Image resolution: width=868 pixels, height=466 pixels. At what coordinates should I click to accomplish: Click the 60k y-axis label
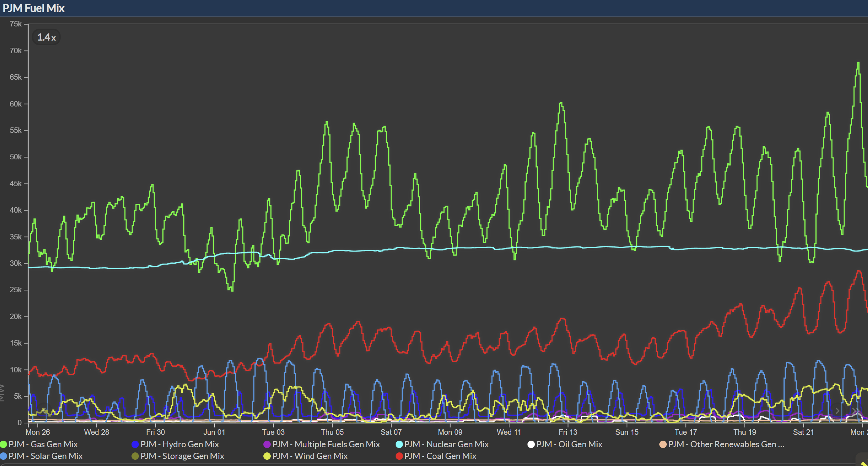click(16, 104)
